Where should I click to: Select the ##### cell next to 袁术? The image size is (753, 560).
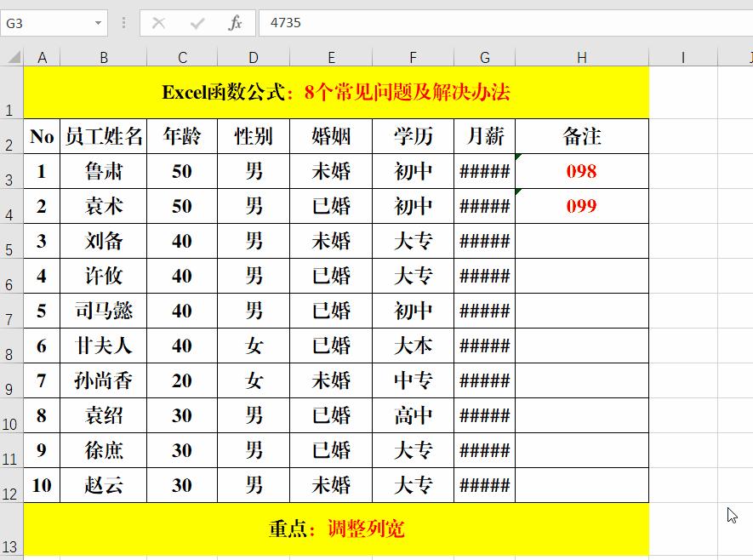coord(484,206)
